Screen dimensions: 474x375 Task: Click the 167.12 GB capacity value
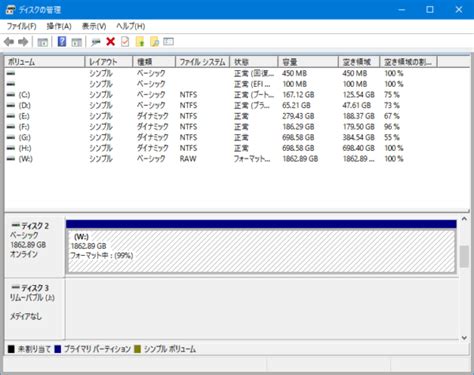[x=298, y=95]
